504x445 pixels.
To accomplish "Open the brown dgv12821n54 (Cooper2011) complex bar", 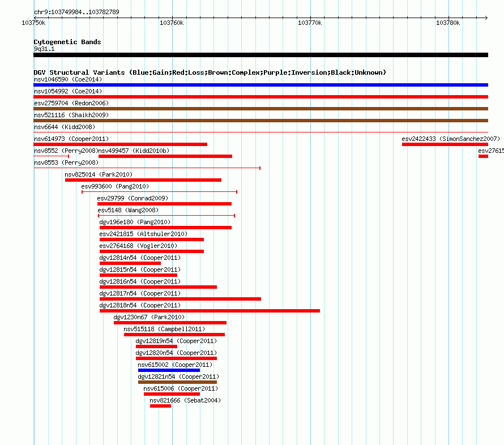I will point(177,382).
